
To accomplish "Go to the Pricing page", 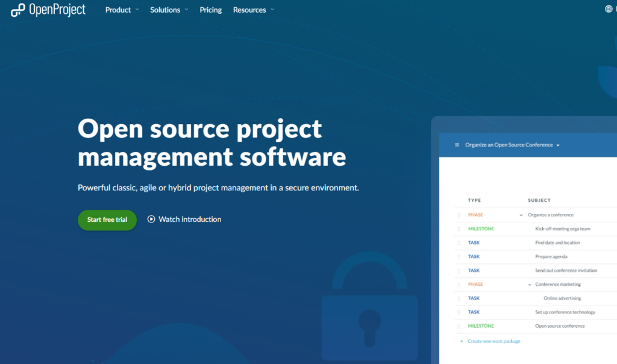I will click(x=210, y=10).
